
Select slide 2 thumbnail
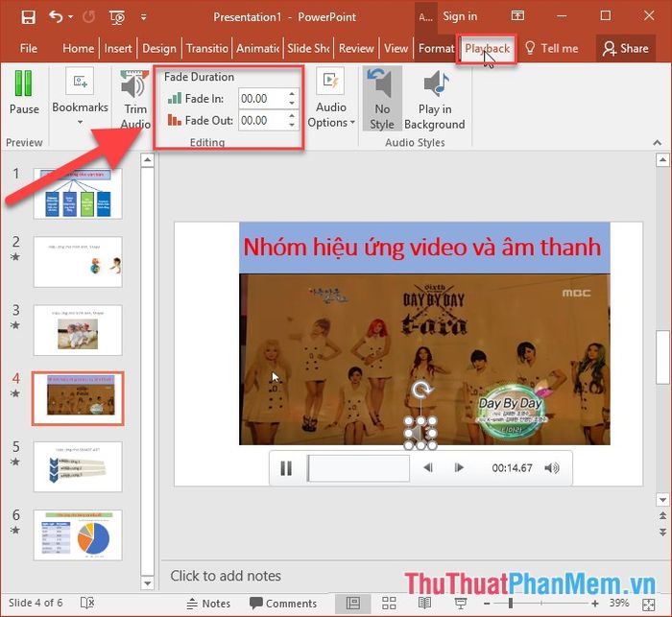tap(78, 262)
